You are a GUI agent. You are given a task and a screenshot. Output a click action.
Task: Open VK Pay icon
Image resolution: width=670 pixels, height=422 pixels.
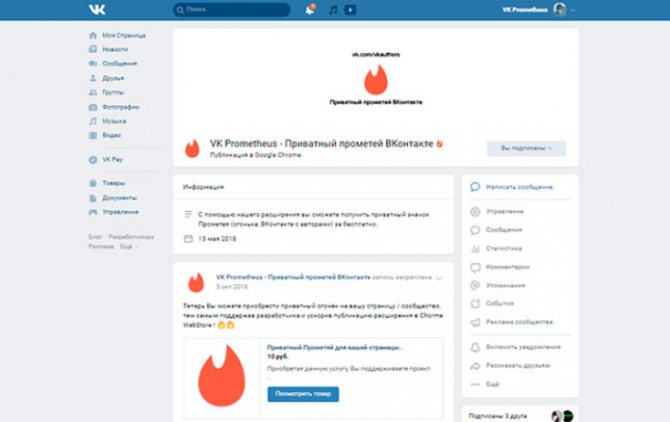(x=93, y=160)
